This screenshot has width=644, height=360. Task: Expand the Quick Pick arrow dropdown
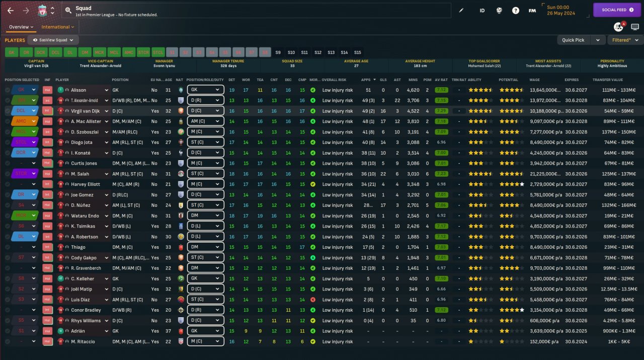598,40
